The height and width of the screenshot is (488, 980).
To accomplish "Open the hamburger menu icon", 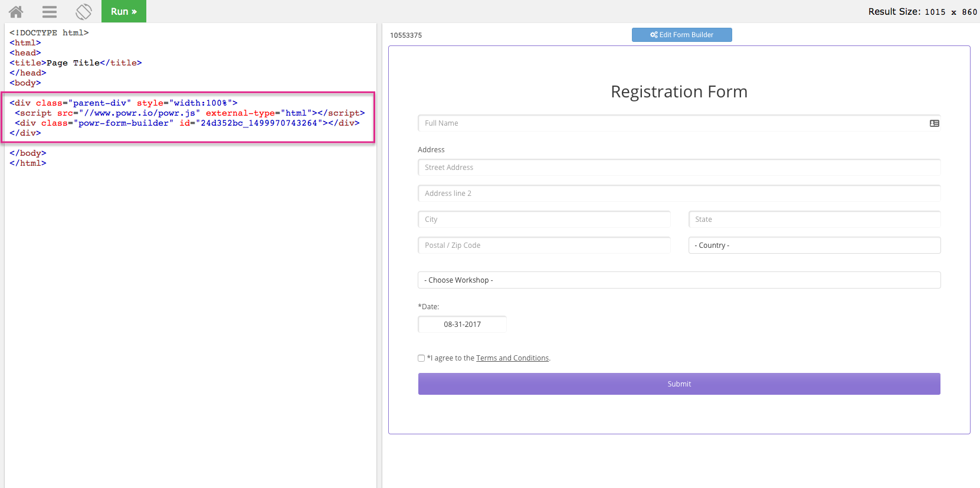I will point(50,11).
